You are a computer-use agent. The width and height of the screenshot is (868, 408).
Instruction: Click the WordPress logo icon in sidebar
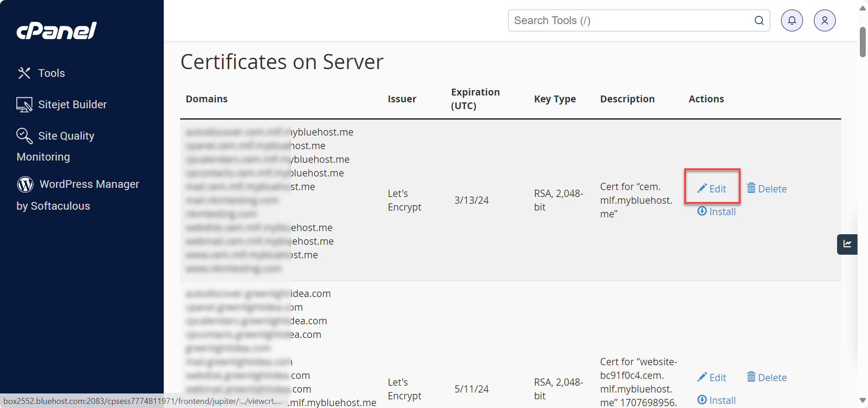tap(25, 184)
